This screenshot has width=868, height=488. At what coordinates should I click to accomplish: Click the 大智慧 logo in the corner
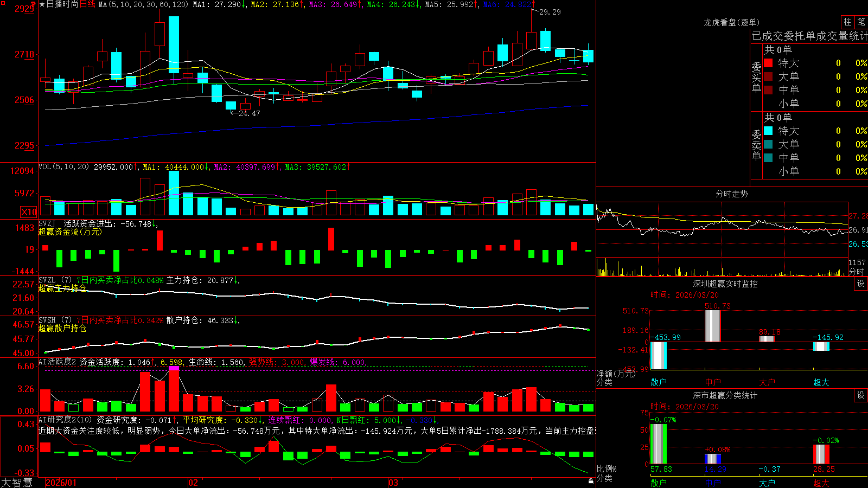click(17, 483)
